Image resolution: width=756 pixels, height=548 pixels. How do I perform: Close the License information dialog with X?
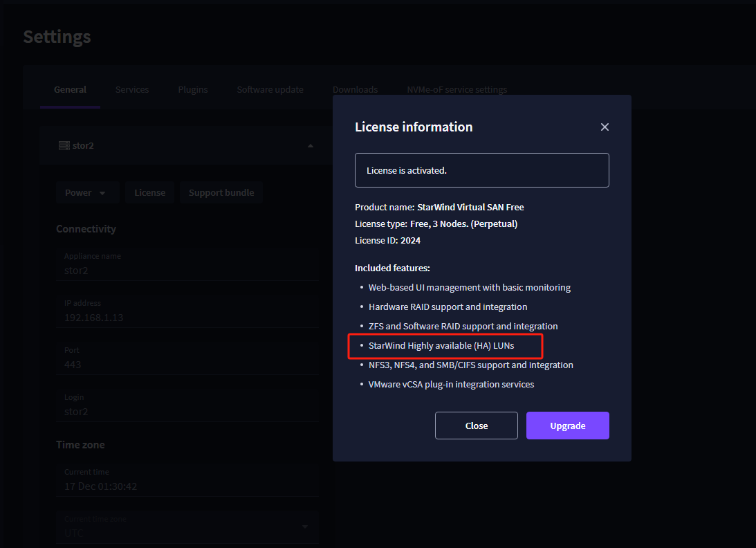coord(605,127)
